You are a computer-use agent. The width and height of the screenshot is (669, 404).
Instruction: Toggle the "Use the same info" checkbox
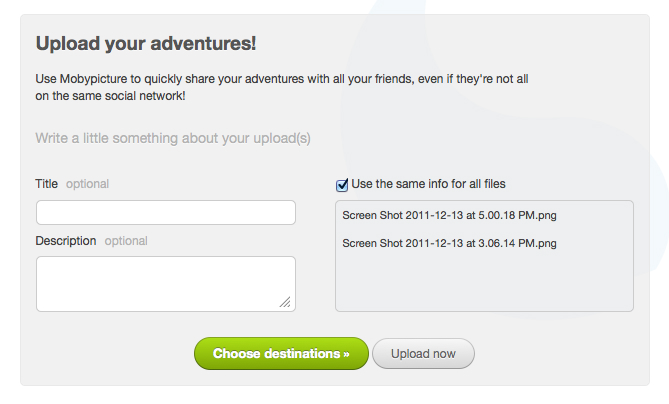[x=342, y=184]
